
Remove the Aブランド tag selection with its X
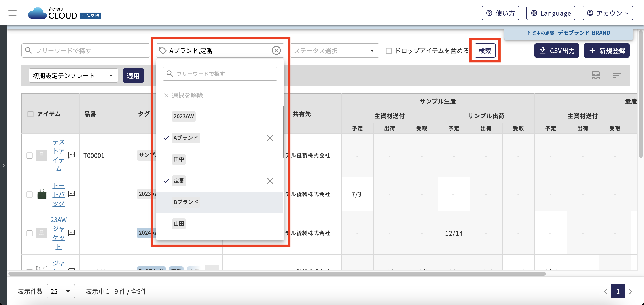pos(270,138)
